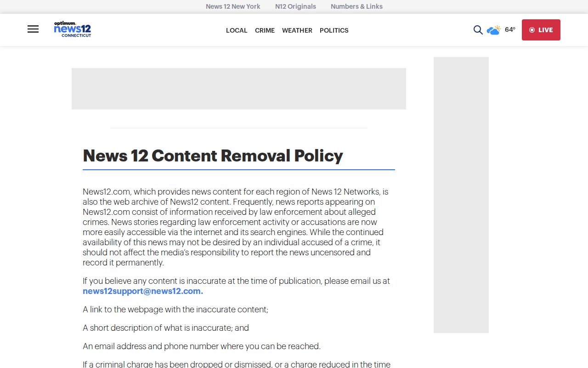
Task: Click the 64° temperature reading
Action: coord(510,29)
